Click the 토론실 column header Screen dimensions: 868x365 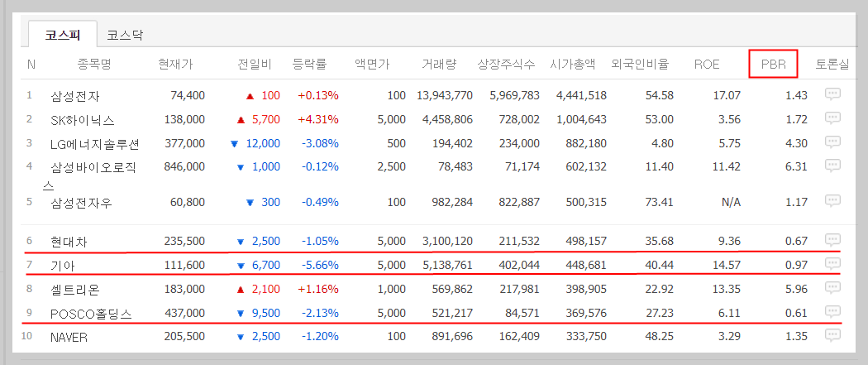click(x=832, y=65)
